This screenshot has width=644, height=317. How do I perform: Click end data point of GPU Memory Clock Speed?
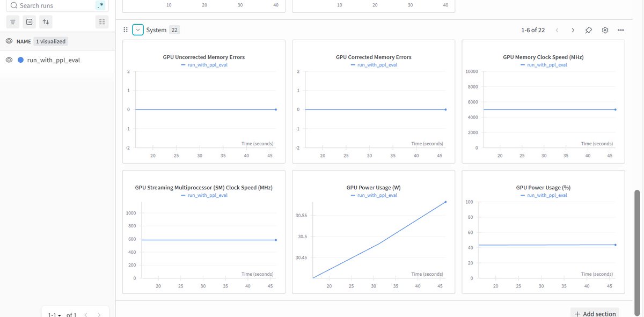click(615, 109)
